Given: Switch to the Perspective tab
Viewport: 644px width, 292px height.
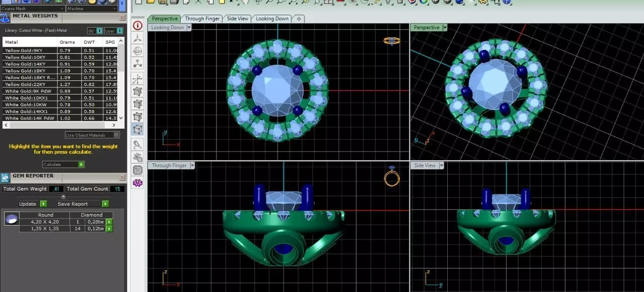Looking at the screenshot, I should (x=165, y=19).
